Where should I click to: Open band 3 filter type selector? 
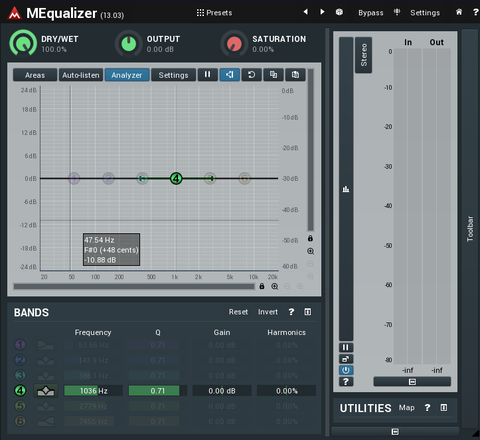46,376
